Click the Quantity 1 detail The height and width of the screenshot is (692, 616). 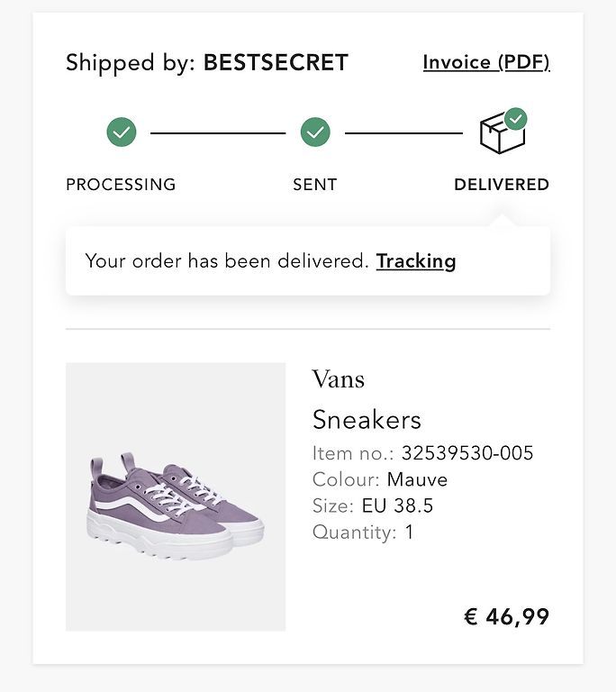point(363,533)
